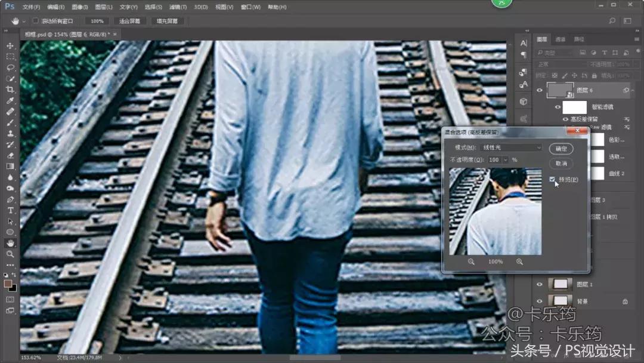644x363 pixels.
Task: Select the Rectangular Marquee tool
Action: pos(10,57)
